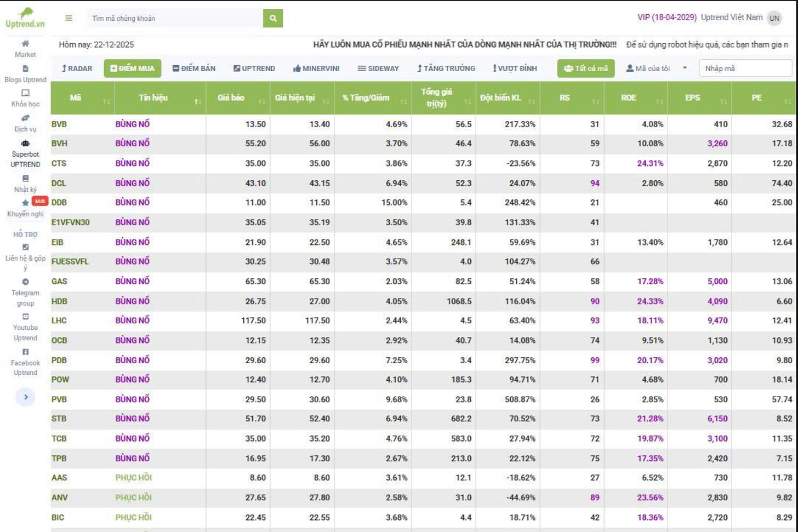Sort by Giá hiện tại column
This screenshot has width=798, height=532.
(302, 98)
